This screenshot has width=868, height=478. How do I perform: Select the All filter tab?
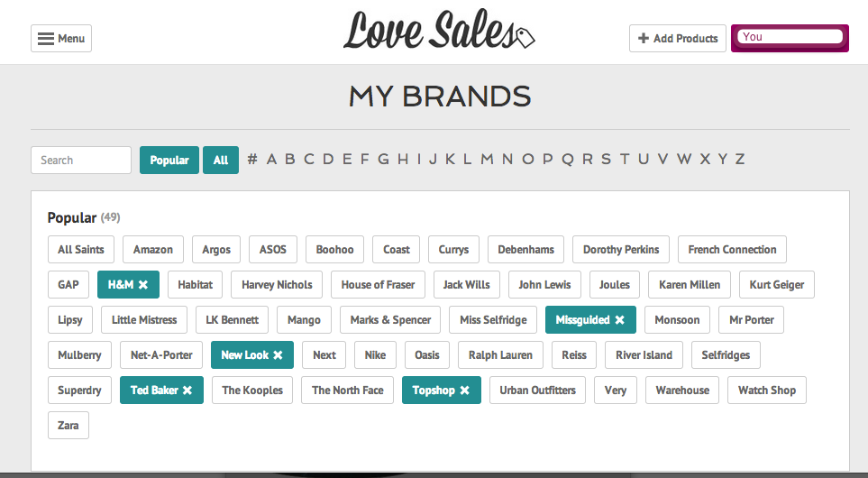221,160
